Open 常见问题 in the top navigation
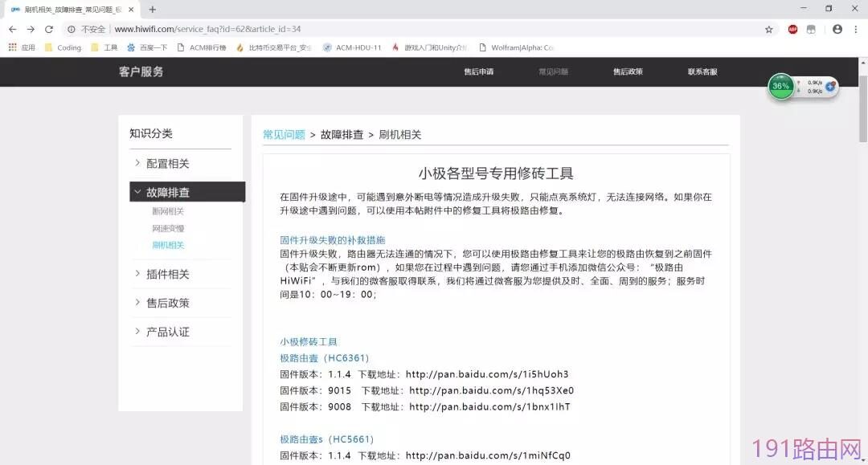This screenshot has width=868, height=465. coord(554,72)
